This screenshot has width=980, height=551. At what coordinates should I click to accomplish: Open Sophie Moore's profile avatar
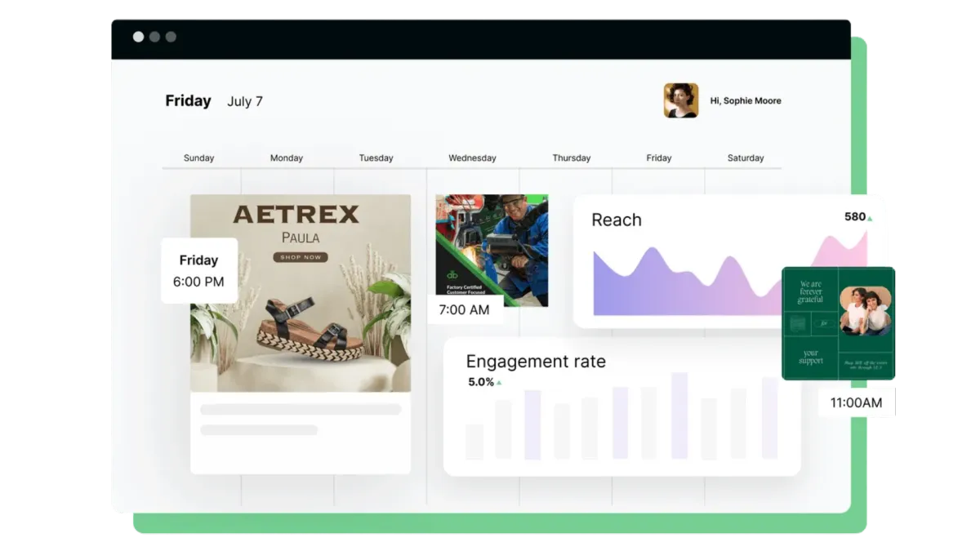point(681,100)
